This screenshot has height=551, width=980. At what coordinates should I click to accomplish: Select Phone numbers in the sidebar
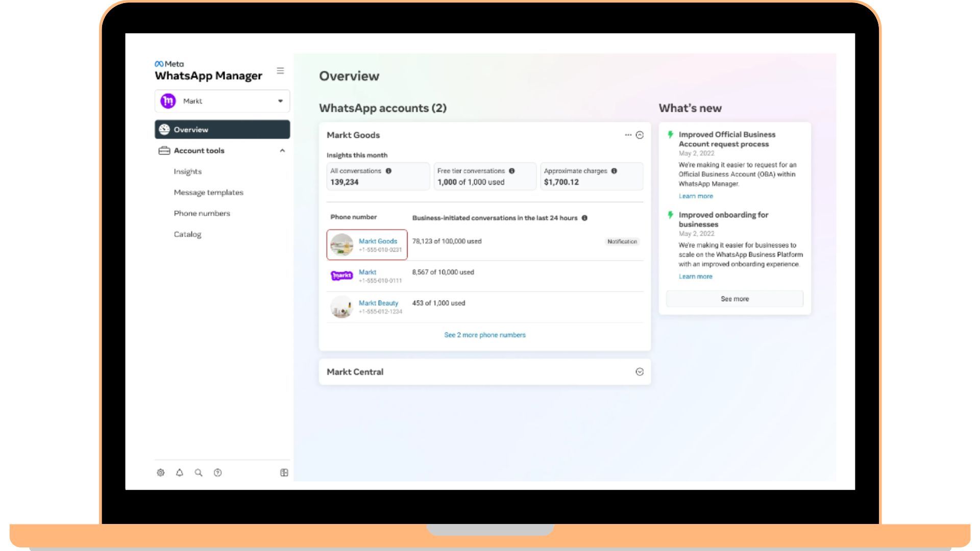click(x=202, y=213)
